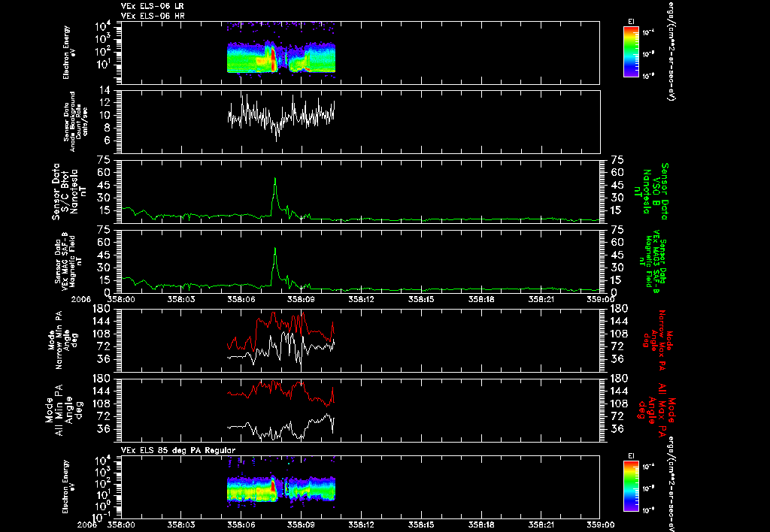Screen dimensions: 770x532
Task: Click the "Narrow Min PA Angle" axis label
Action: pyautogui.click(x=62, y=340)
